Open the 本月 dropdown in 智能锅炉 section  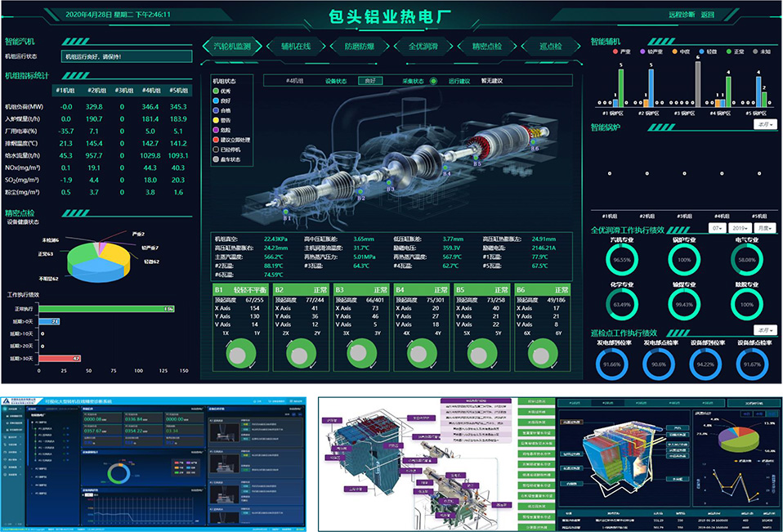click(x=765, y=124)
